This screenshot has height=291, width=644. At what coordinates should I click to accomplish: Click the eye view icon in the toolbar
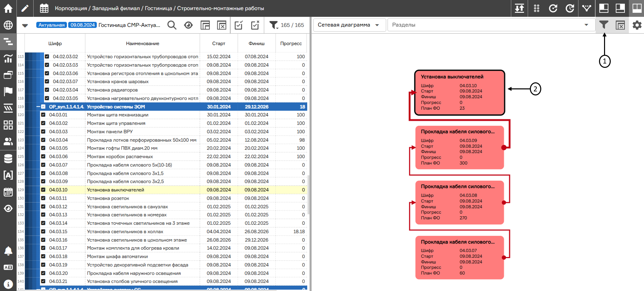pyautogui.click(x=188, y=25)
